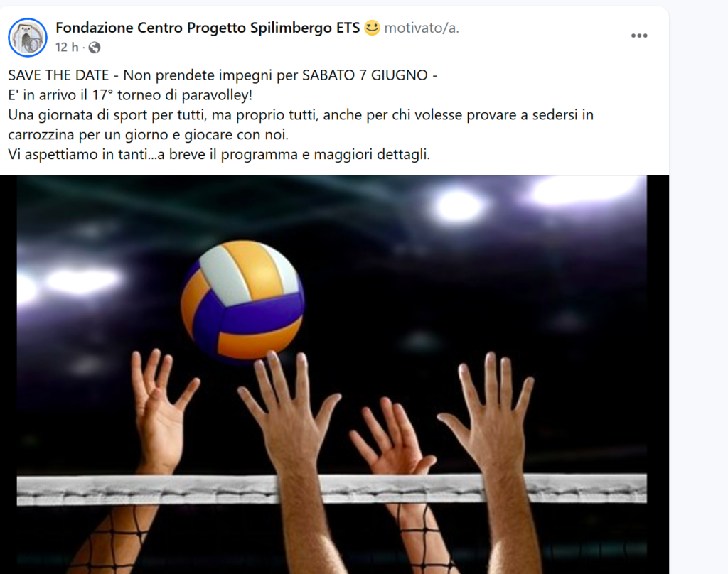The image size is (728, 574).
Task: Click the "SAVE THE DATE" text line
Action: [x=223, y=75]
